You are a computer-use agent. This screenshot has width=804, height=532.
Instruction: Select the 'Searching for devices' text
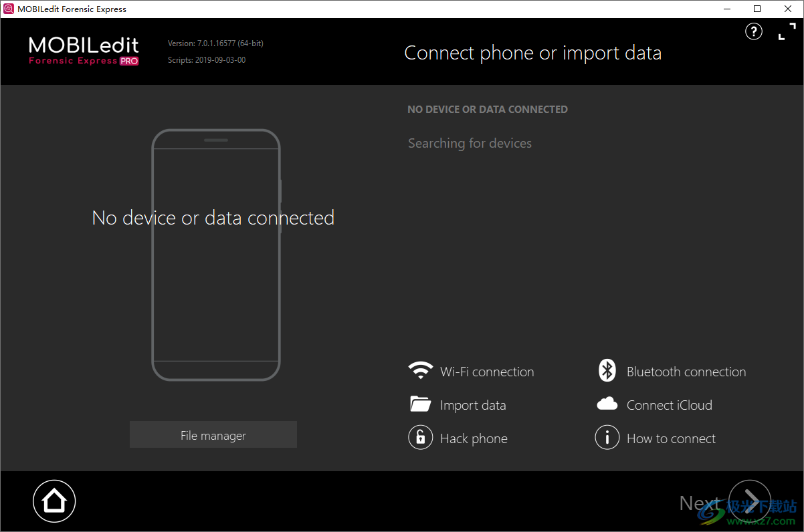pyautogui.click(x=470, y=143)
